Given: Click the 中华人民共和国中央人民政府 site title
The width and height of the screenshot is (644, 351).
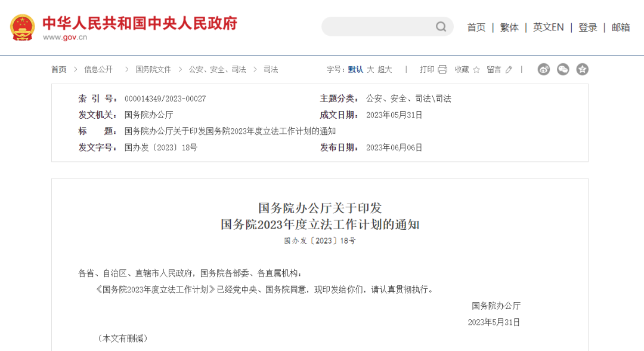Looking at the screenshot, I should point(140,23).
